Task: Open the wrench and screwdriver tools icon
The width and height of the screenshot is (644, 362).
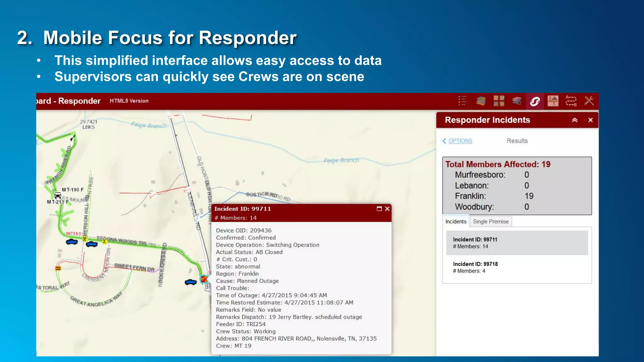Action: [x=589, y=101]
